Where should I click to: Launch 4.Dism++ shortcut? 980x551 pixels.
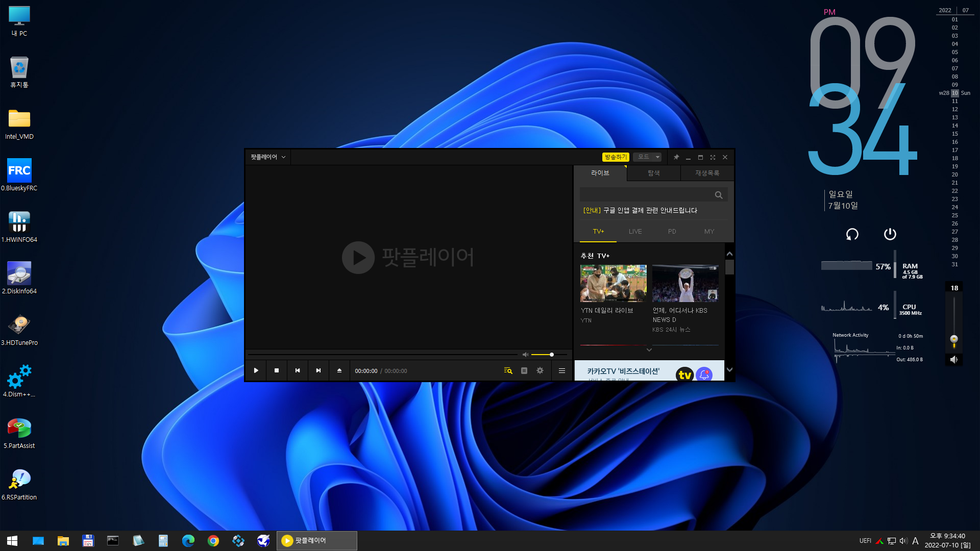[19, 381]
